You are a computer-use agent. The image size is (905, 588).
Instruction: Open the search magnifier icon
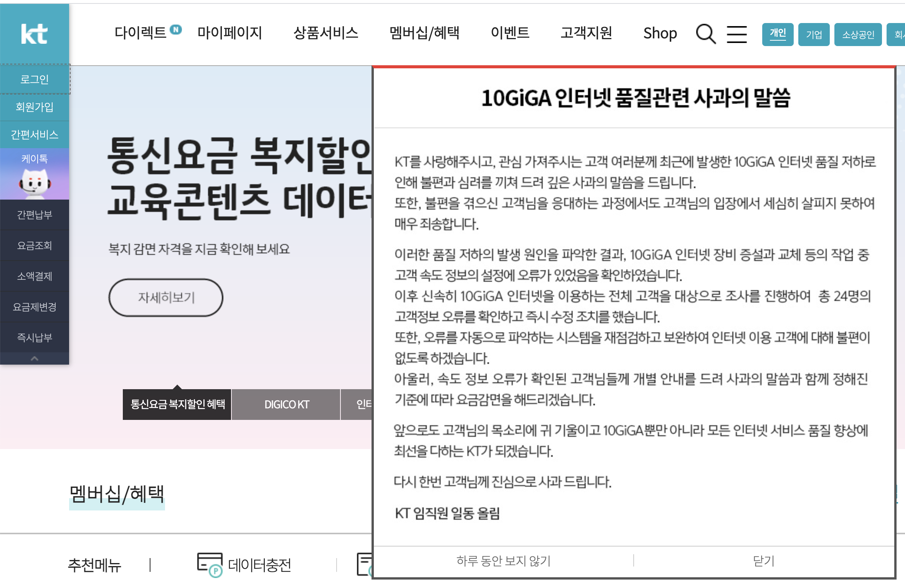tap(705, 34)
